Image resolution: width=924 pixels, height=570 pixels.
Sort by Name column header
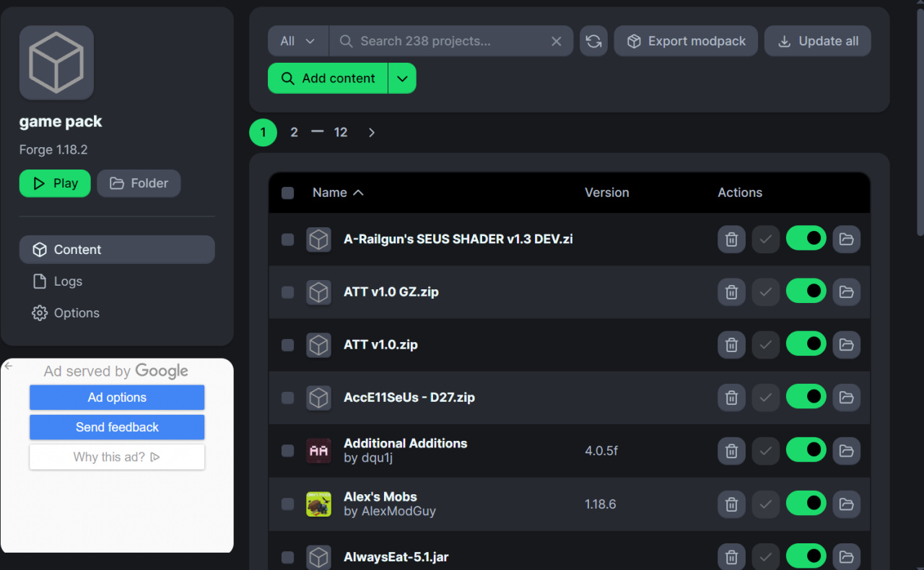coord(338,193)
